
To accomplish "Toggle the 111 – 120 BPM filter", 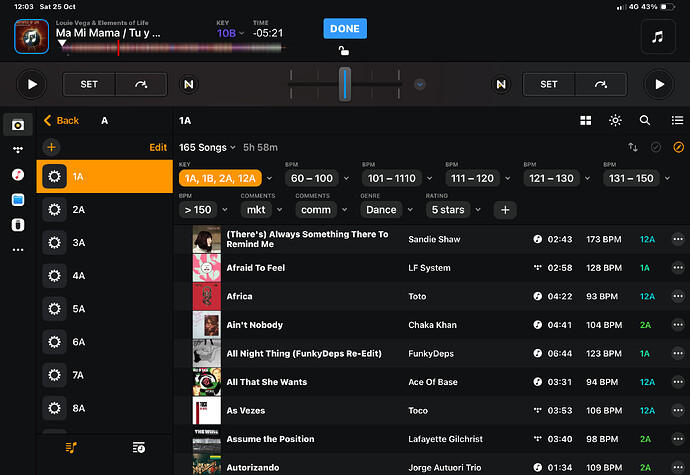I will (472, 178).
